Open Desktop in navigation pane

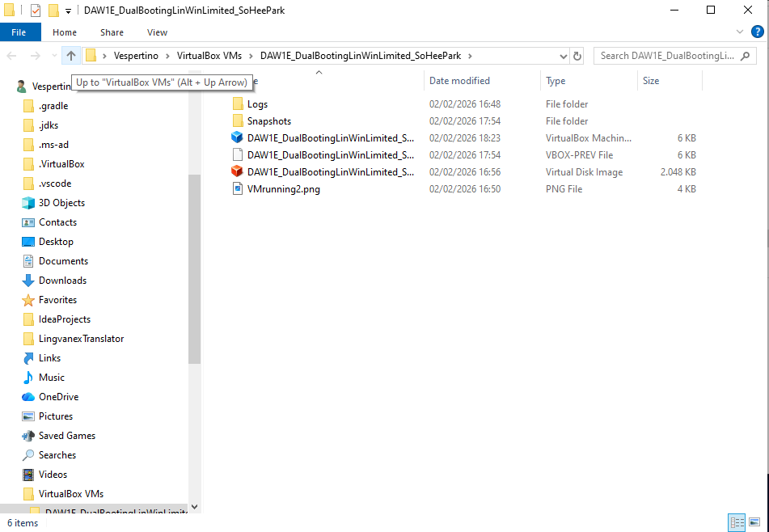(56, 242)
